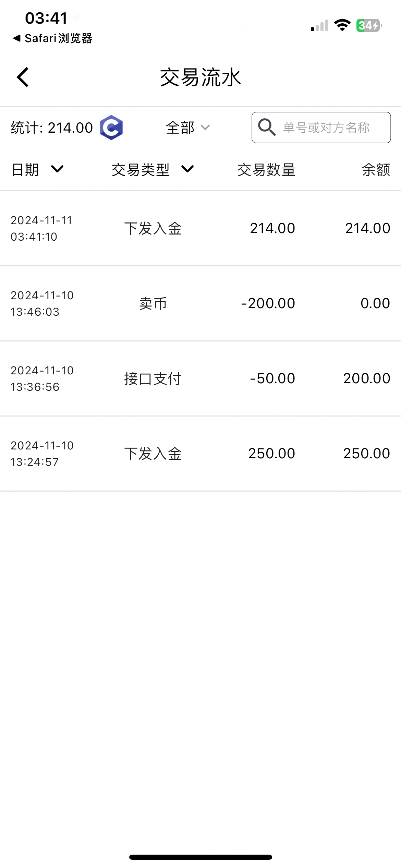Tap the 余额 column header
Image resolution: width=401 pixels, height=868 pixels.
click(376, 170)
